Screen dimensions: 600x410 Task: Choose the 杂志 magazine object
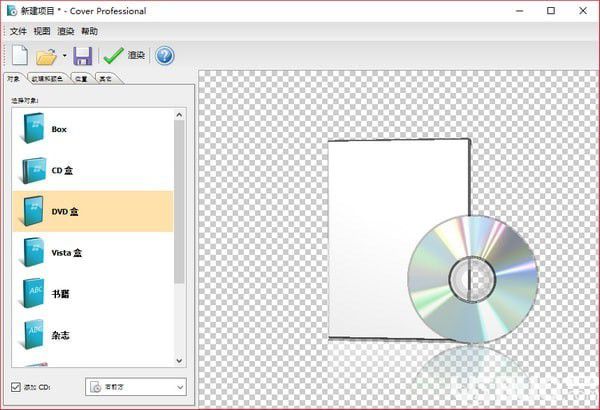point(93,335)
